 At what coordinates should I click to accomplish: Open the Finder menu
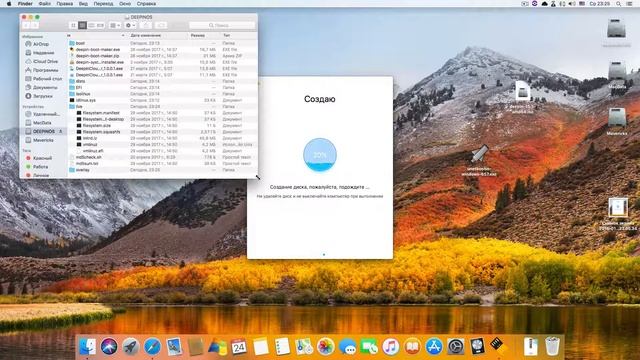point(25,4)
